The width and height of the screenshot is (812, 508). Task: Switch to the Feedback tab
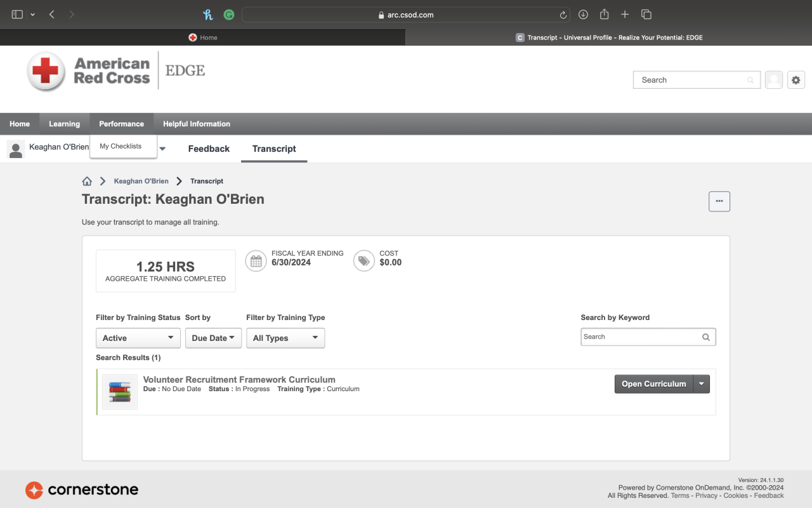point(209,149)
